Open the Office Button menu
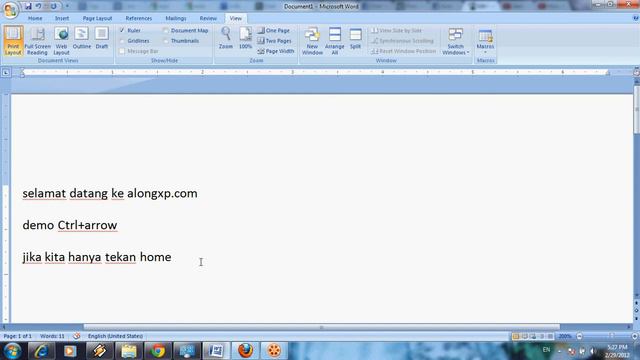The height and width of the screenshot is (360, 640). [10, 9]
